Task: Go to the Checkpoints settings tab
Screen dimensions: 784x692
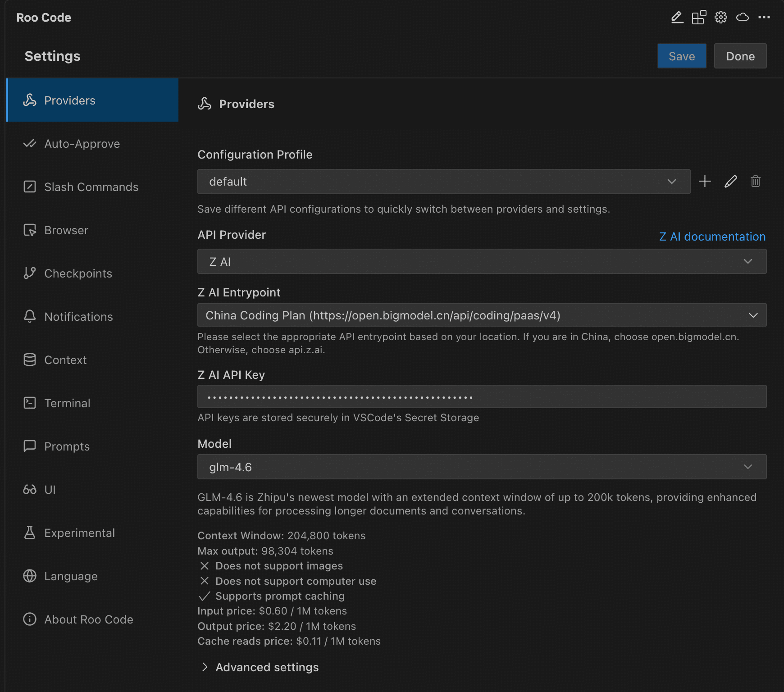Action: click(78, 273)
